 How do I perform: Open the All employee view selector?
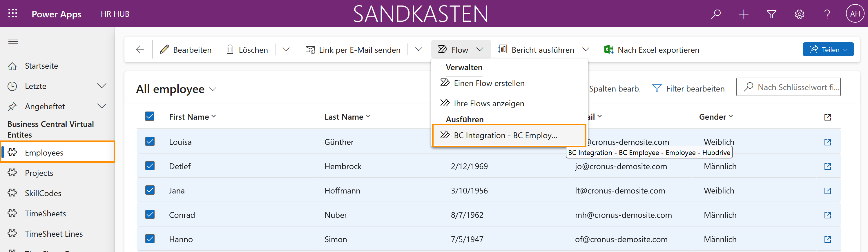click(176, 89)
